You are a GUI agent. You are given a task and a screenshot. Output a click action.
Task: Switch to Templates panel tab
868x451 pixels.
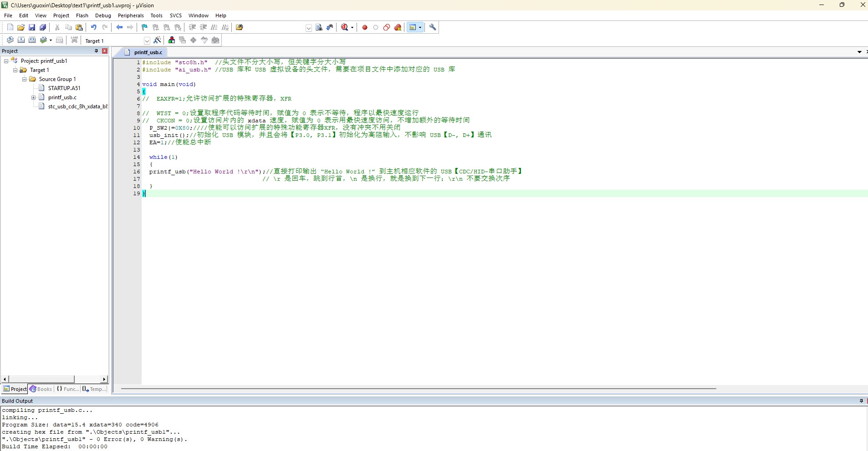pos(94,389)
